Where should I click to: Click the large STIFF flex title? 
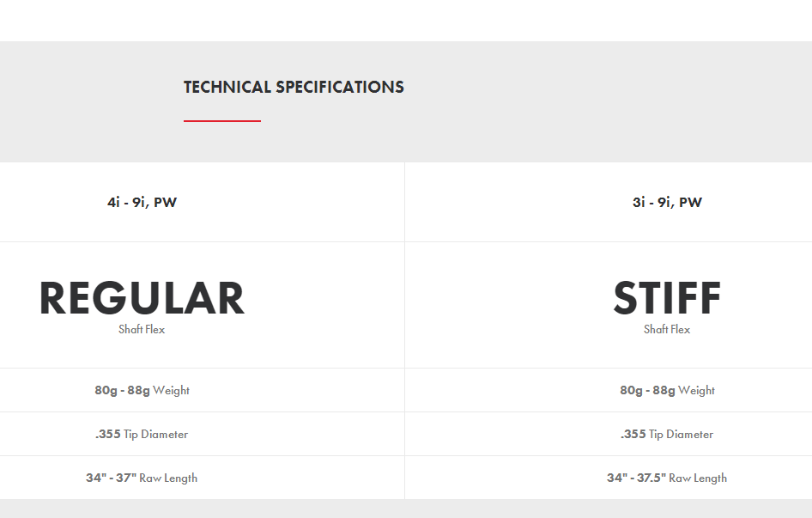point(667,298)
